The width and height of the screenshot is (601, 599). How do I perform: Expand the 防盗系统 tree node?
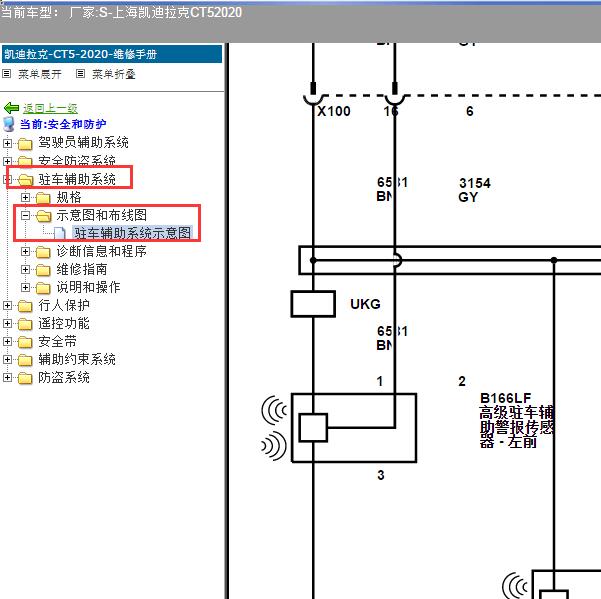[x=7, y=377]
